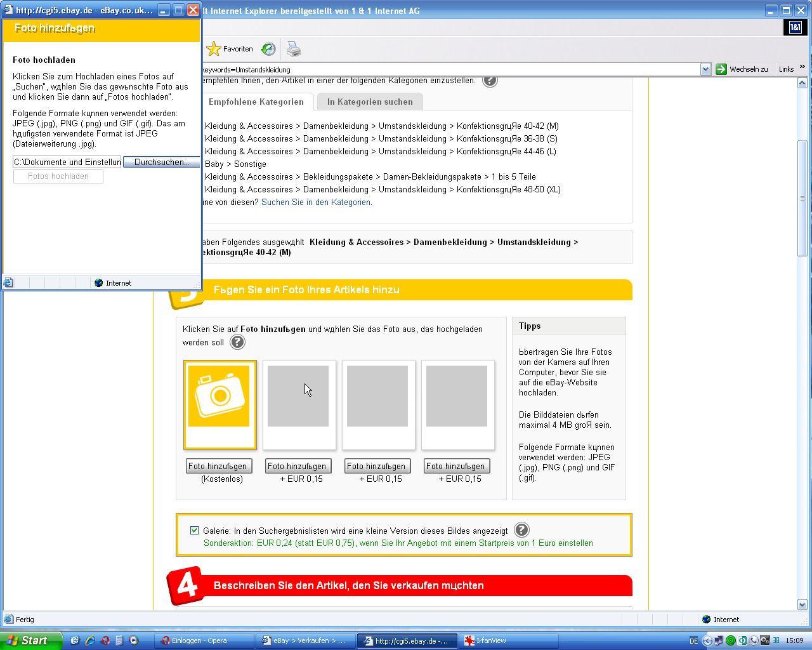Expand the Links toolbar chevron
The height and width of the screenshot is (650, 812).
[802, 67]
